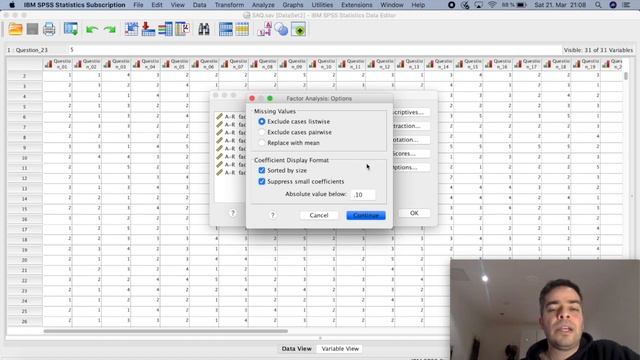Screen dimensions: 640x360
Task: Click help question mark in Options dialog
Action: point(273,215)
